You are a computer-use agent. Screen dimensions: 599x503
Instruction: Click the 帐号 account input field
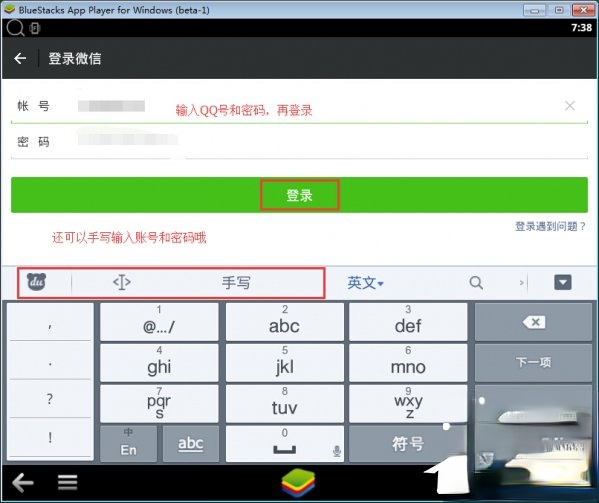coord(299,106)
